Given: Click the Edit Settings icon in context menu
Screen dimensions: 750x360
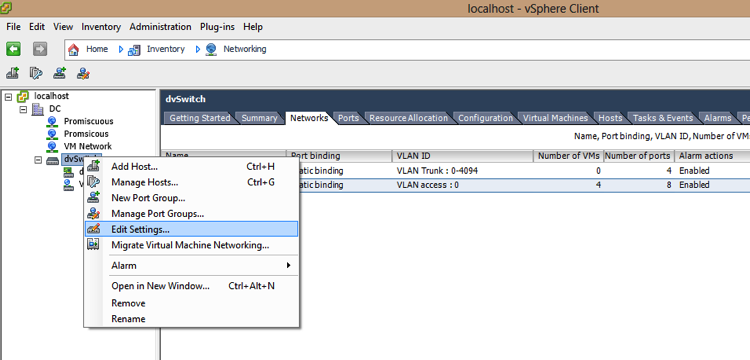Looking at the screenshot, I should (x=93, y=229).
